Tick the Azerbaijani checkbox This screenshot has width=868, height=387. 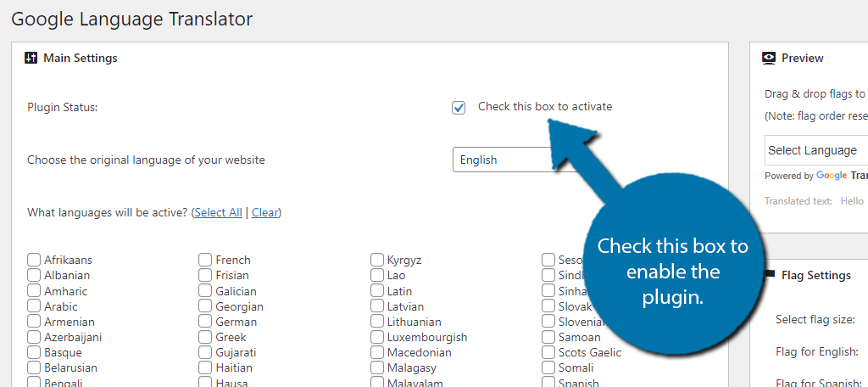34,337
